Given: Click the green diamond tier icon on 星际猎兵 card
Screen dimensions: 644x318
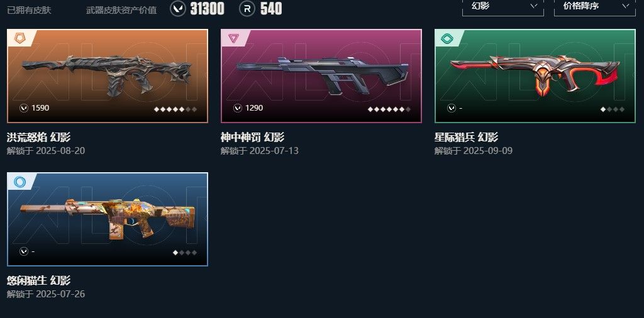Looking at the screenshot, I should tap(447, 38).
